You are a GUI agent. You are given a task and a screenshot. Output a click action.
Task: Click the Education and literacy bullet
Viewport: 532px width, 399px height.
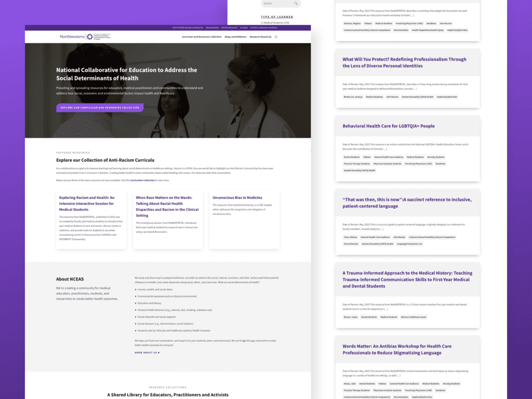[149, 303]
